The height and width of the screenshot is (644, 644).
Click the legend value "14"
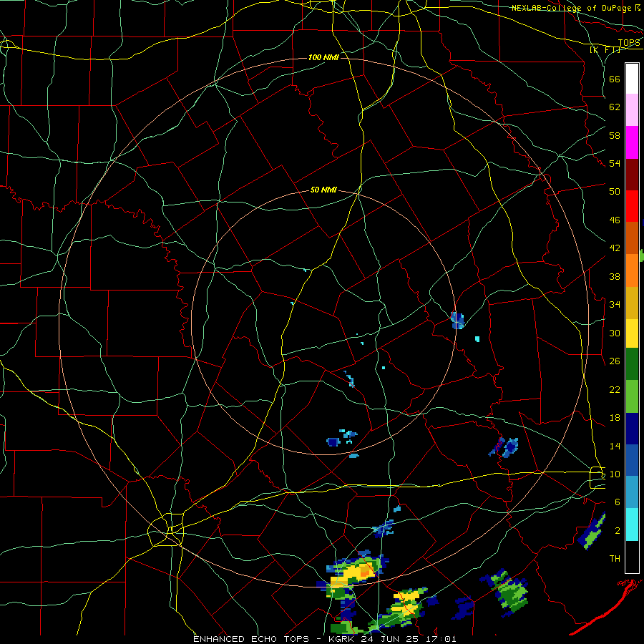[615, 446]
